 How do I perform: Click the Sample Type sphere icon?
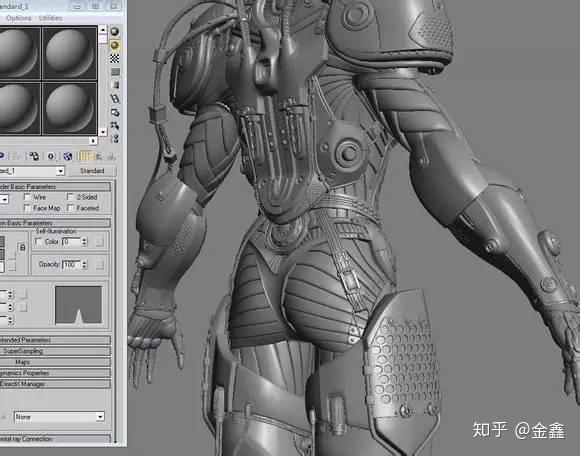pos(115,31)
